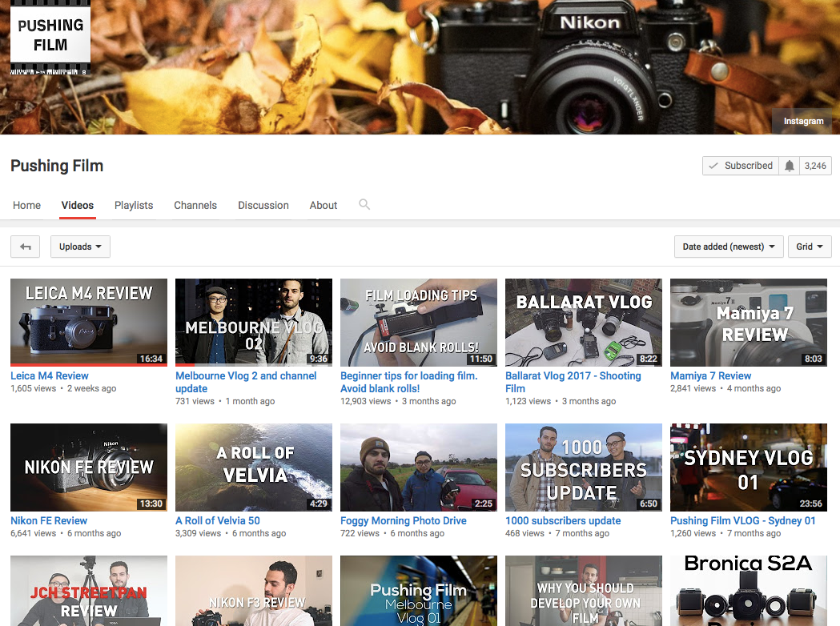Click the Nikon FE Review thumbnail

pyautogui.click(x=89, y=467)
